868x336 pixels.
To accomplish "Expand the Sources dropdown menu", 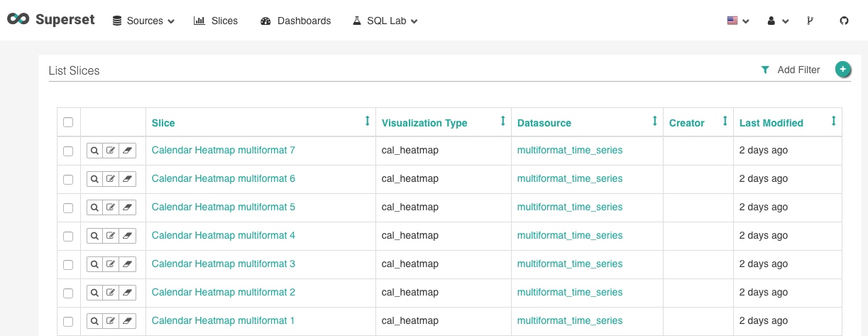I will 143,21.
